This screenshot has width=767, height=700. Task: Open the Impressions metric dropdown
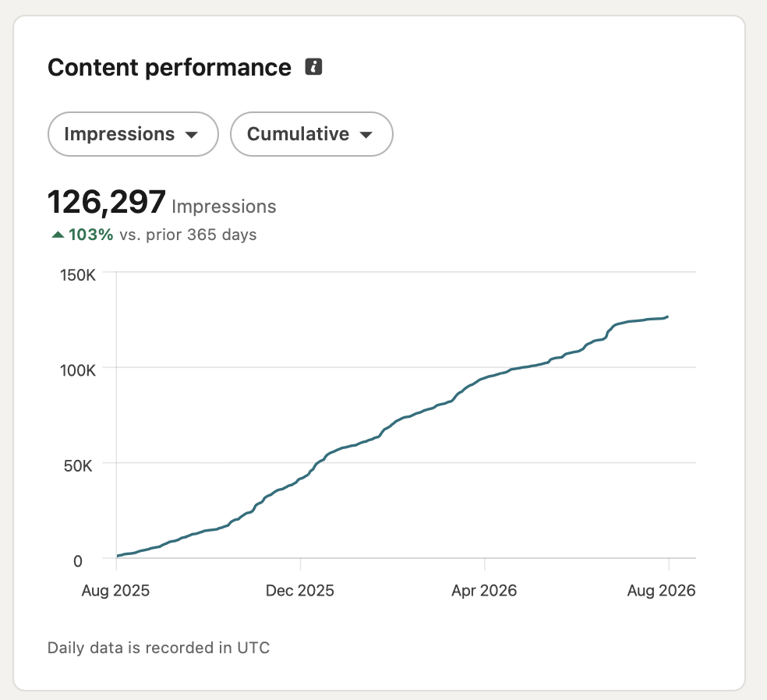(133, 134)
